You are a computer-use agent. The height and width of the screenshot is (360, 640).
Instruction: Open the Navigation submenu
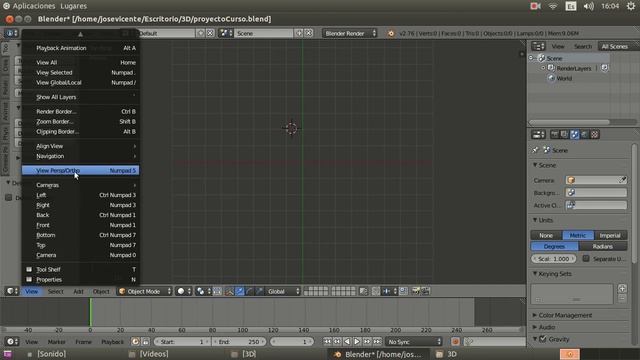[80, 156]
